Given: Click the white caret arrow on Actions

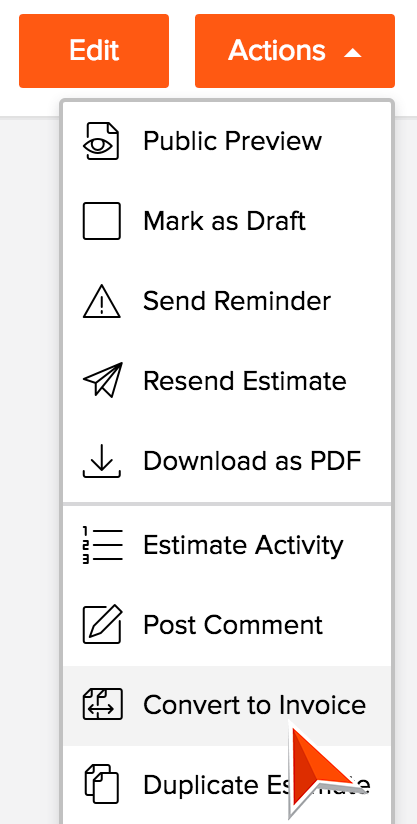Looking at the screenshot, I should [x=353, y=53].
